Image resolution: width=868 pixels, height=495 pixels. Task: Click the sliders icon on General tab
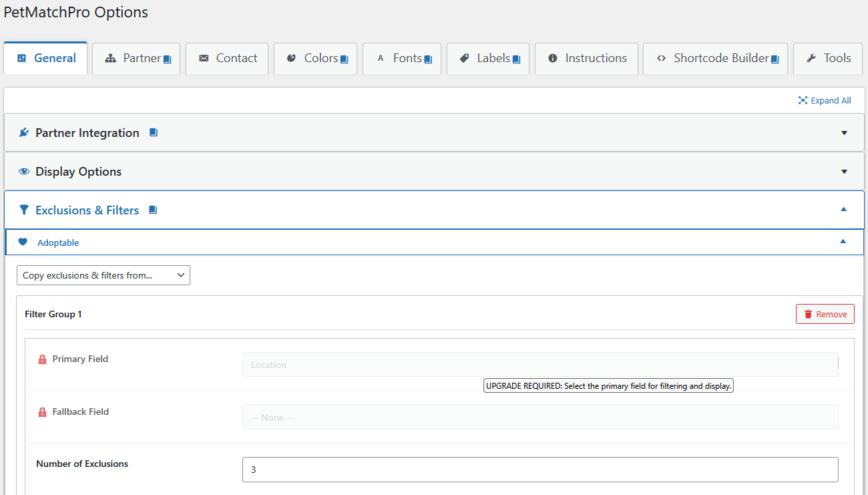(x=22, y=58)
